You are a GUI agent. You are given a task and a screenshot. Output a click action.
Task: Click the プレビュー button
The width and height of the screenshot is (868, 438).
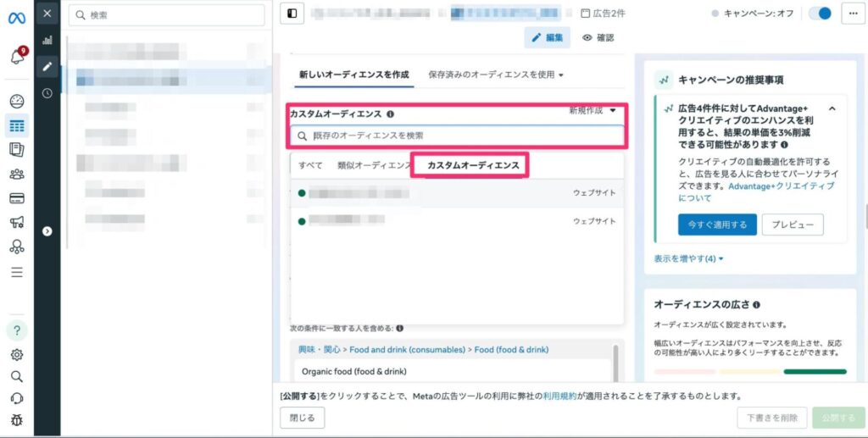click(793, 225)
